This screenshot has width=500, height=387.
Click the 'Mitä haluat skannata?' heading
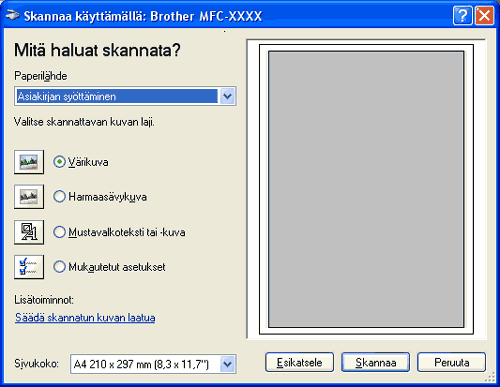pos(97,50)
